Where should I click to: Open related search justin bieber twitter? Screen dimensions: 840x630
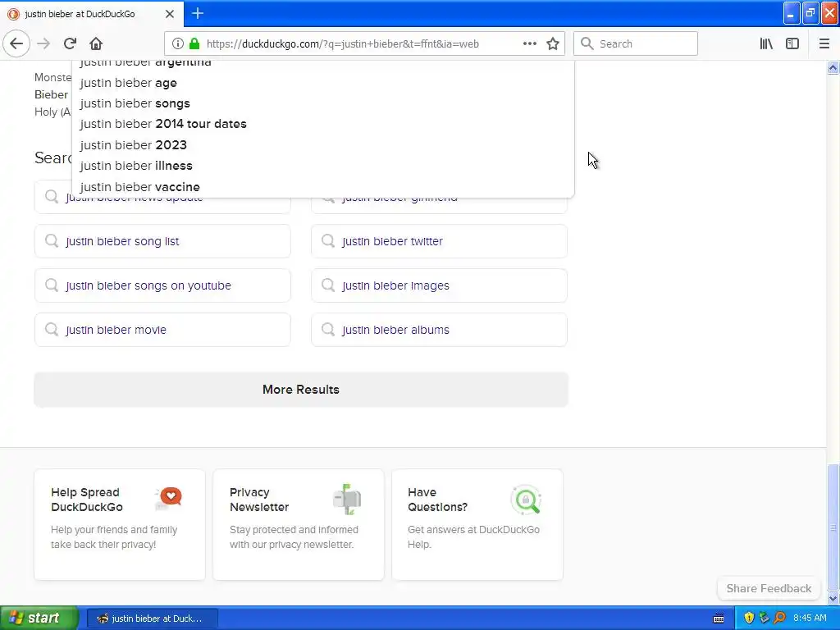[440, 241]
